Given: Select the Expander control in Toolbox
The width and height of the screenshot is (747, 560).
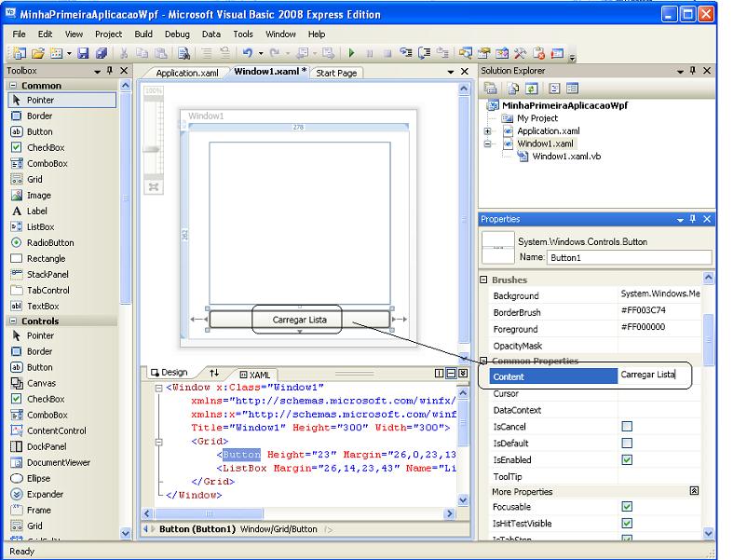Looking at the screenshot, I should 46,494.
